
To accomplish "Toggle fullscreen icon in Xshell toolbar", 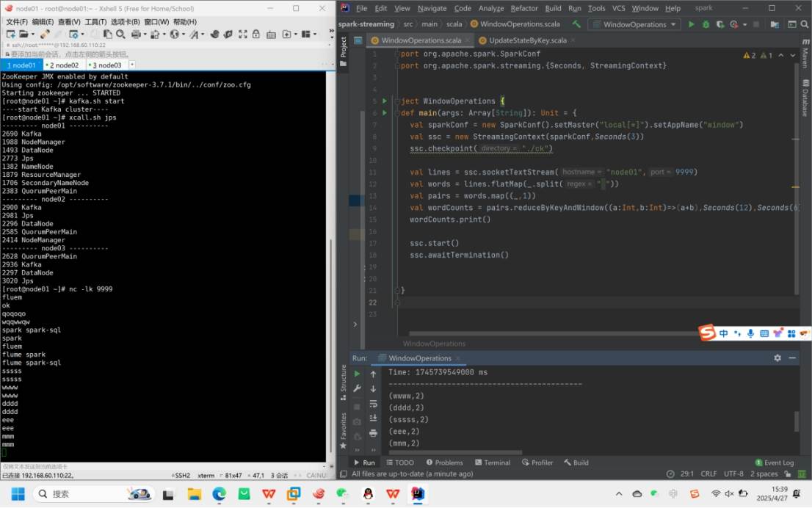I will click(243, 35).
